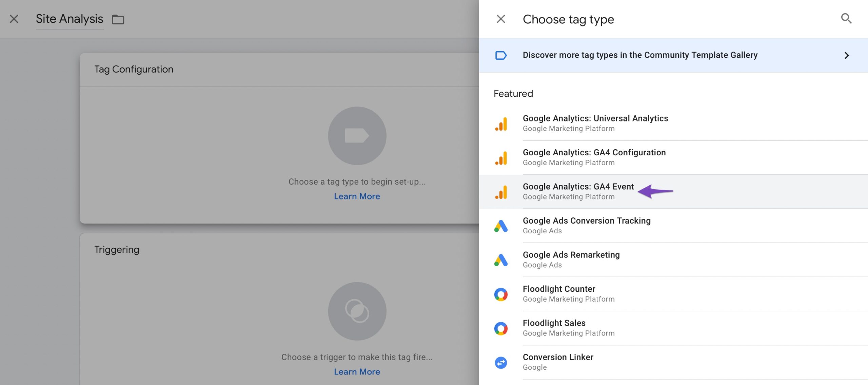This screenshot has height=385, width=868.
Task: Close the Choose tag type panel
Action: tap(501, 19)
